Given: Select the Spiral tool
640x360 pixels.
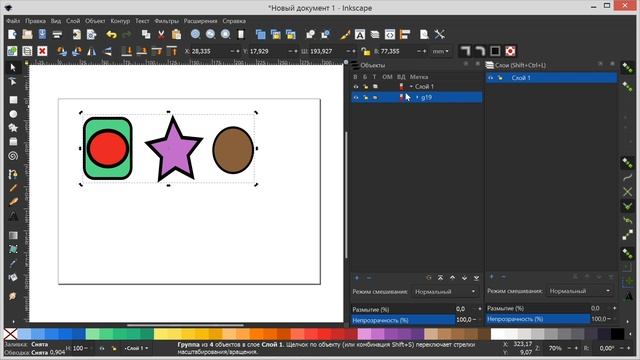Looking at the screenshot, I should click(x=13, y=156).
